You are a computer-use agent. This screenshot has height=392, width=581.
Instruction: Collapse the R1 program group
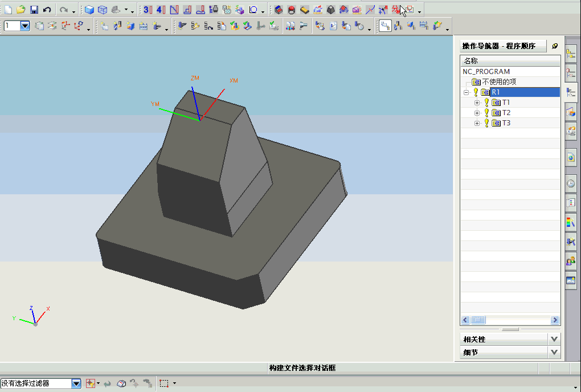coord(467,92)
